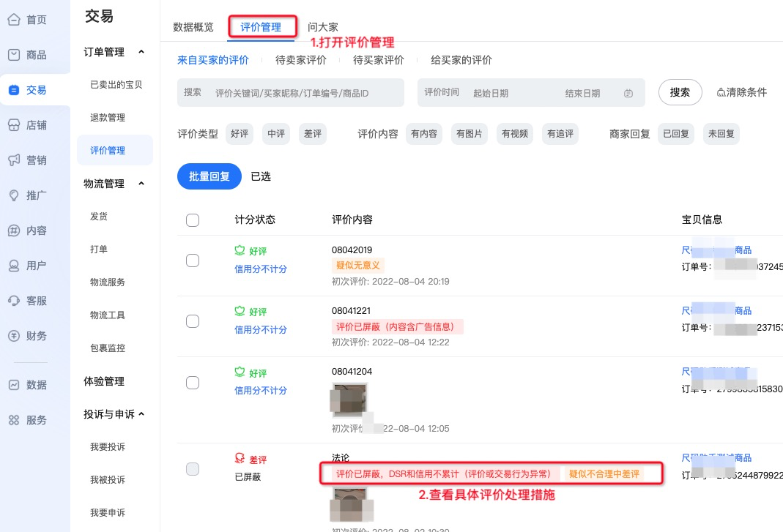This screenshot has width=783, height=532.
Task: Click the 结束日期 end date field
Action: pyautogui.click(x=583, y=94)
